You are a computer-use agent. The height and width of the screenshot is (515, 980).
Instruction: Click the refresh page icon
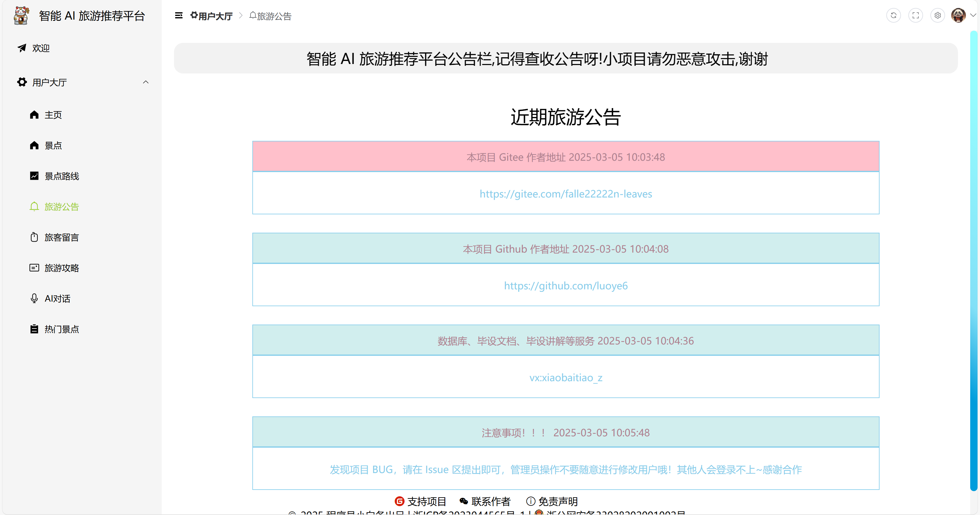click(x=893, y=16)
